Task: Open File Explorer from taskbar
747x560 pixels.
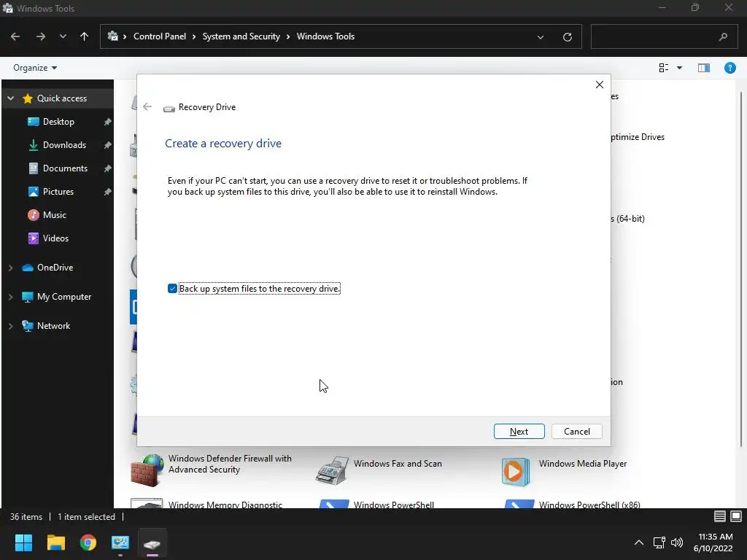Action: tap(55, 542)
